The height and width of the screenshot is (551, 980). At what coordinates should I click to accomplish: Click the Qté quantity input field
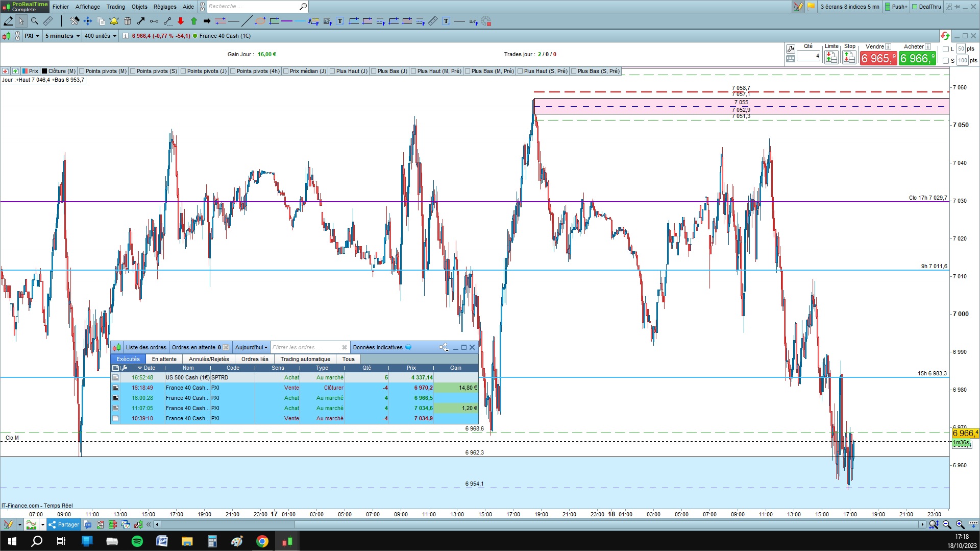(x=808, y=56)
